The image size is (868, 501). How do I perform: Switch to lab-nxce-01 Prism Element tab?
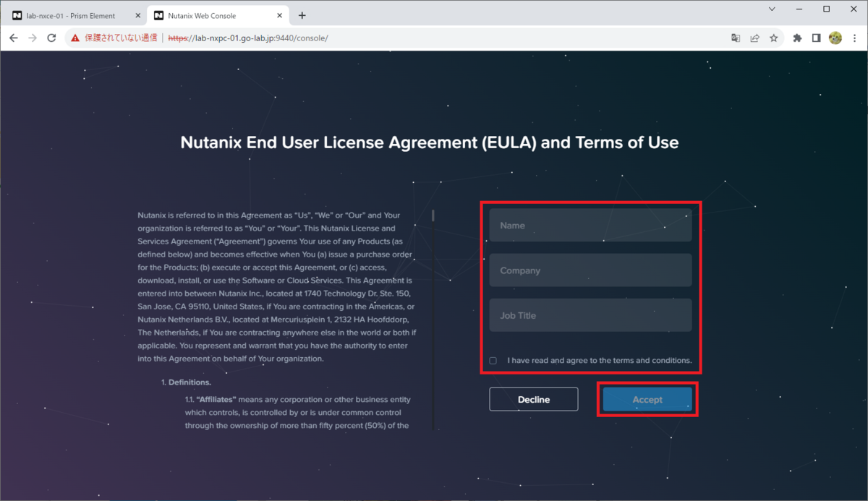tap(75, 15)
